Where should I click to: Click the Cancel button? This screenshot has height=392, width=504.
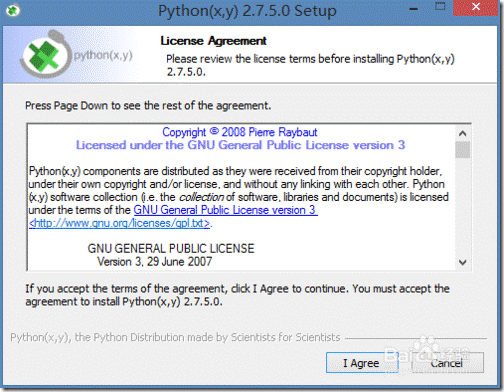click(x=447, y=363)
